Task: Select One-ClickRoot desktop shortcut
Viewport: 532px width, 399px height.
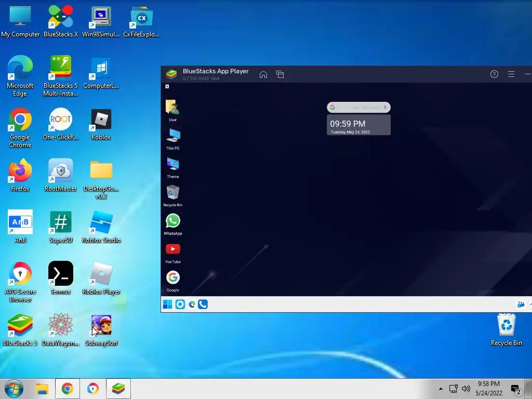Action: (x=61, y=124)
